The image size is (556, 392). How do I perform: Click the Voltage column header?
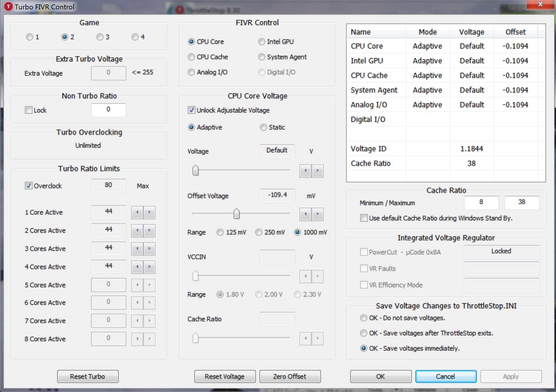tap(472, 32)
